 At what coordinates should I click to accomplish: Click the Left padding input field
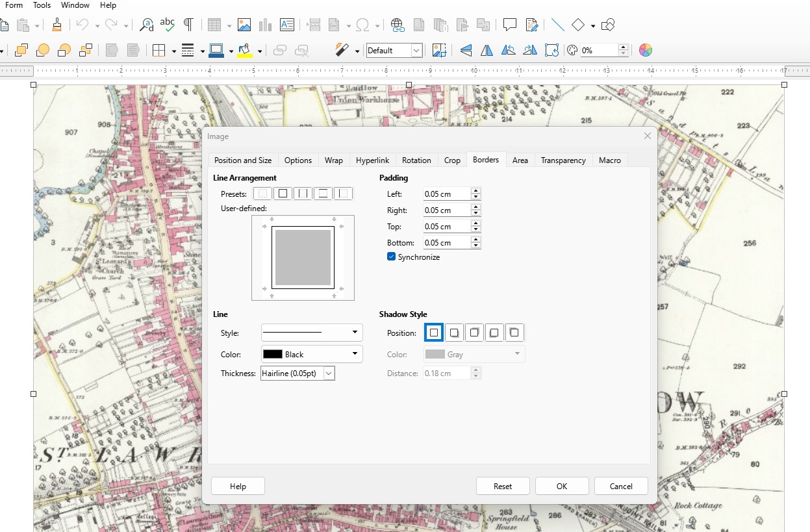click(x=446, y=194)
